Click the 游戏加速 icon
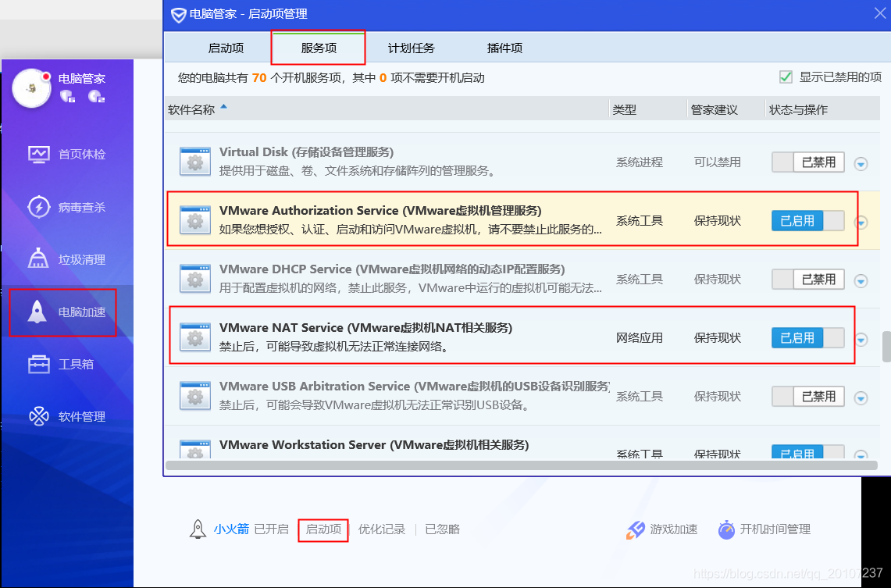891x588 pixels. 636,529
